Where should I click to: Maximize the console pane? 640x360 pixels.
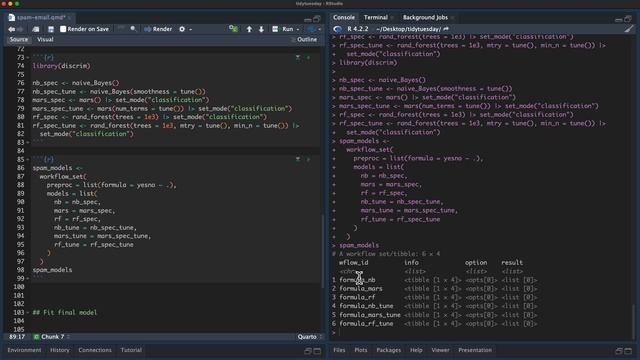(628, 19)
